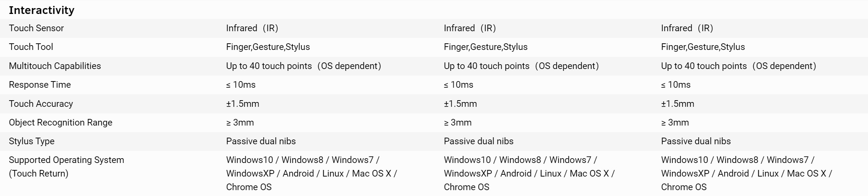Click the Object Recognition Range label
This screenshot has width=868, height=196.
click(x=61, y=123)
